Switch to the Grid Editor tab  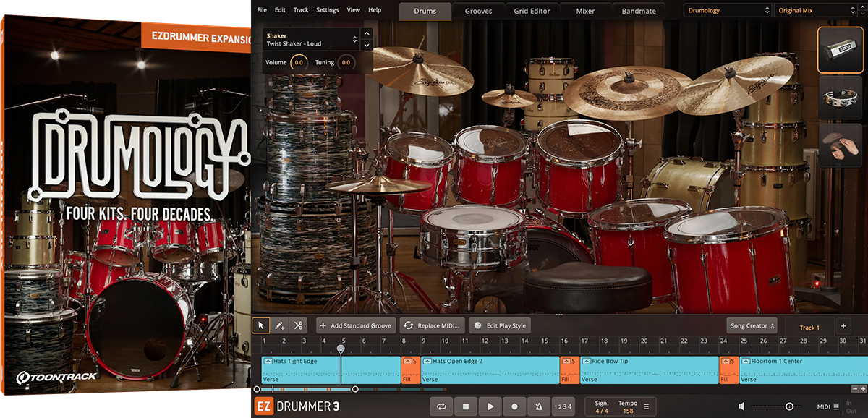pos(532,11)
